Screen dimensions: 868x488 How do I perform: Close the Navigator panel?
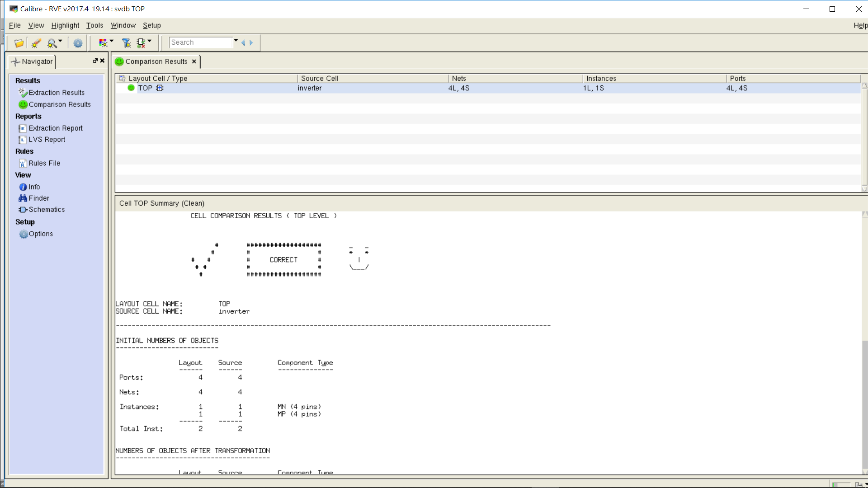click(x=102, y=61)
